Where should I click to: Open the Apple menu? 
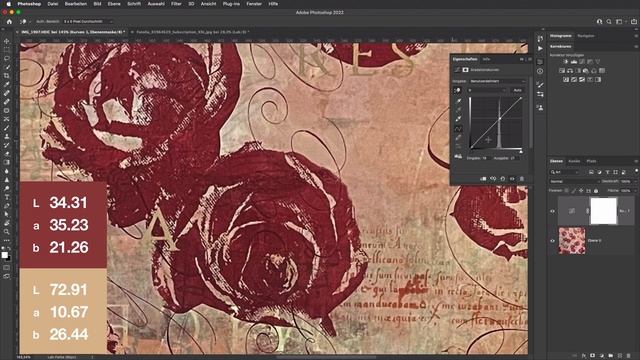(9, 4)
